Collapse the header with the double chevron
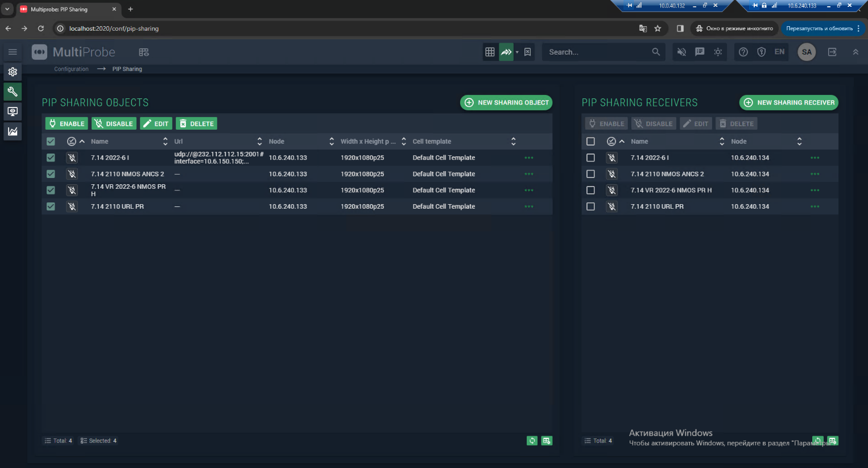This screenshot has width=868, height=468. [855, 52]
